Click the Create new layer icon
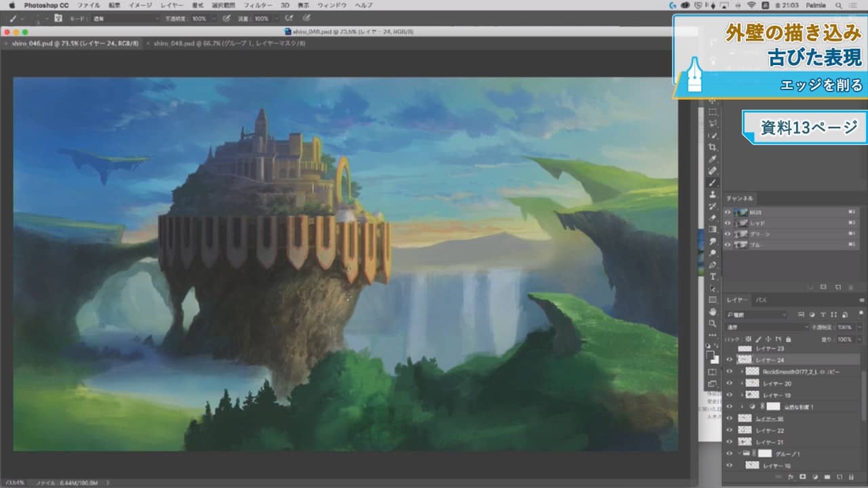This screenshot has width=868, height=488. (x=840, y=476)
